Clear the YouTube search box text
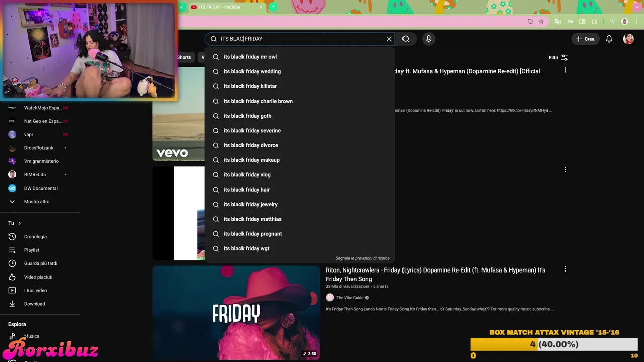This screenshot has height=362, width=644. tap(389, 39)
